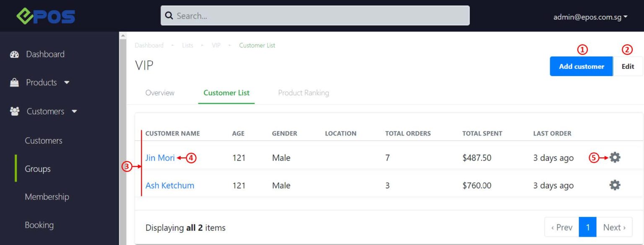644x245 pixels.
Task: Open the Dashboard using its speedometer icon
Action: tap(15, 54)
